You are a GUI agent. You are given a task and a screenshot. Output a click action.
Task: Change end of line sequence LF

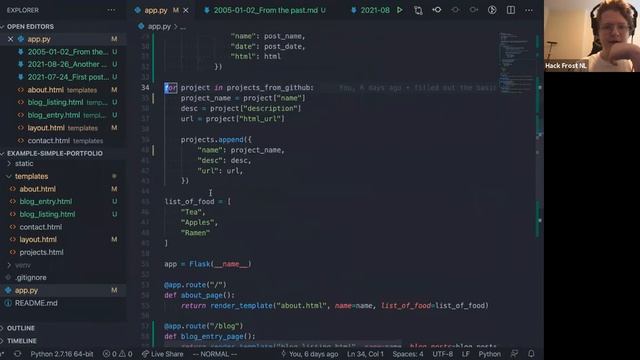466,354
